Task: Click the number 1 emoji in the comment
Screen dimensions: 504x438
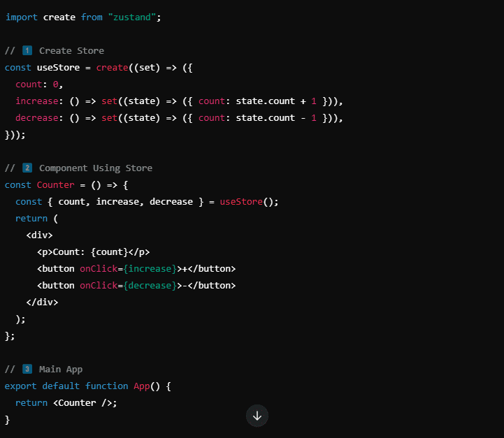Action: tap(27, 50)
